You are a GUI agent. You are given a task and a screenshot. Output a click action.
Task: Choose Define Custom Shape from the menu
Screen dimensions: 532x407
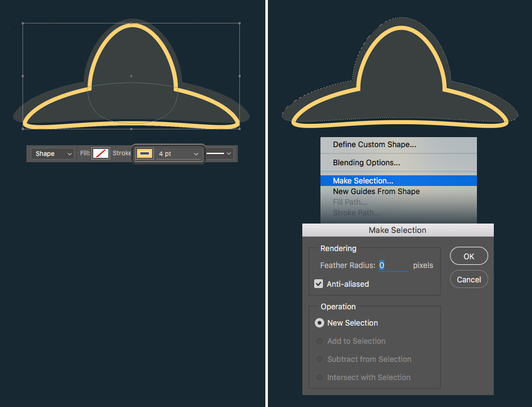click(x=373, y=144)
